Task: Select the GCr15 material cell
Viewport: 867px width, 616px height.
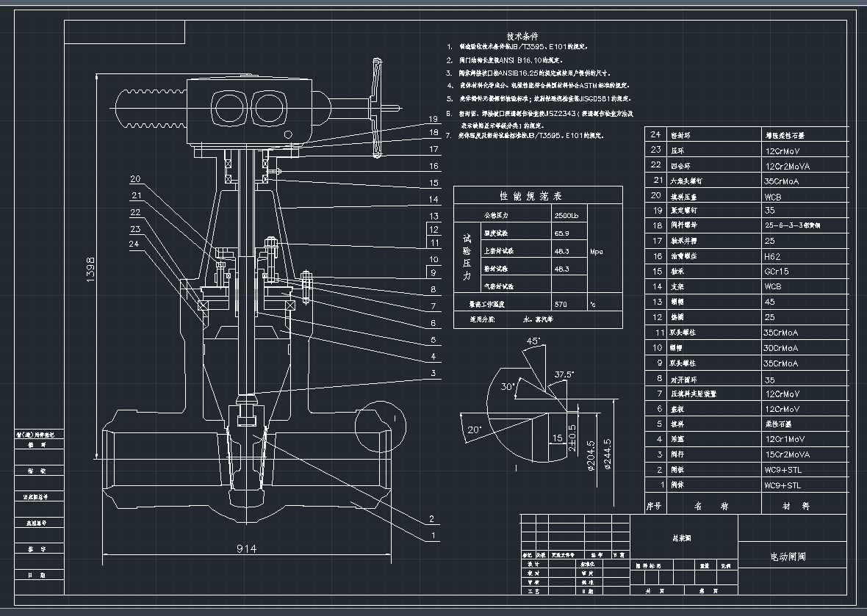Action: click(777, 272)
